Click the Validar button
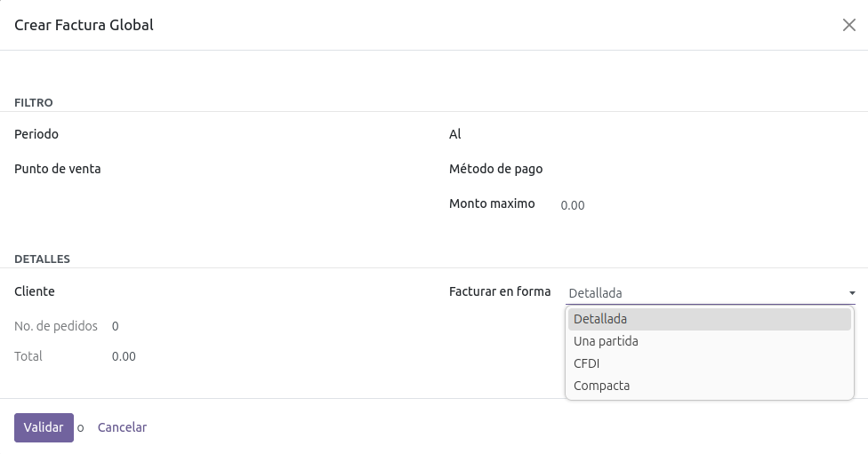Viewport: 868px width, 454px height. (44, 427)
